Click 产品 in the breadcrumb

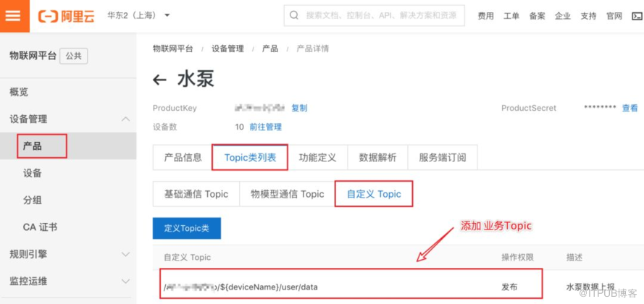coord(270,48)
